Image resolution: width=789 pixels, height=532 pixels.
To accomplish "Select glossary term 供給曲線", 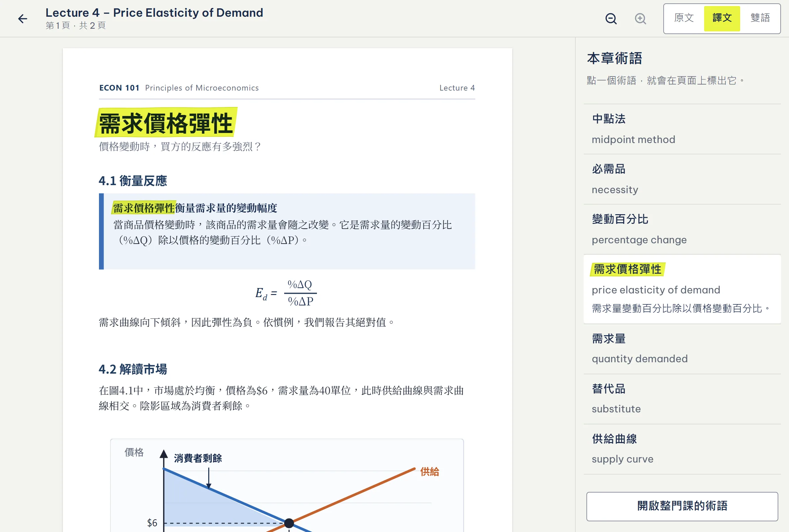I will (x=682, y=449).
